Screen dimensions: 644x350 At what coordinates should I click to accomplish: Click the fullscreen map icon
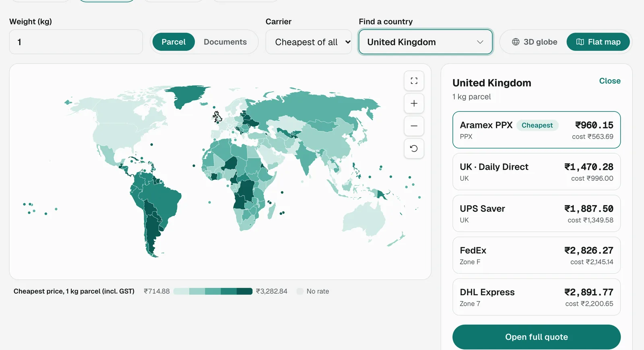pos(414,81)
